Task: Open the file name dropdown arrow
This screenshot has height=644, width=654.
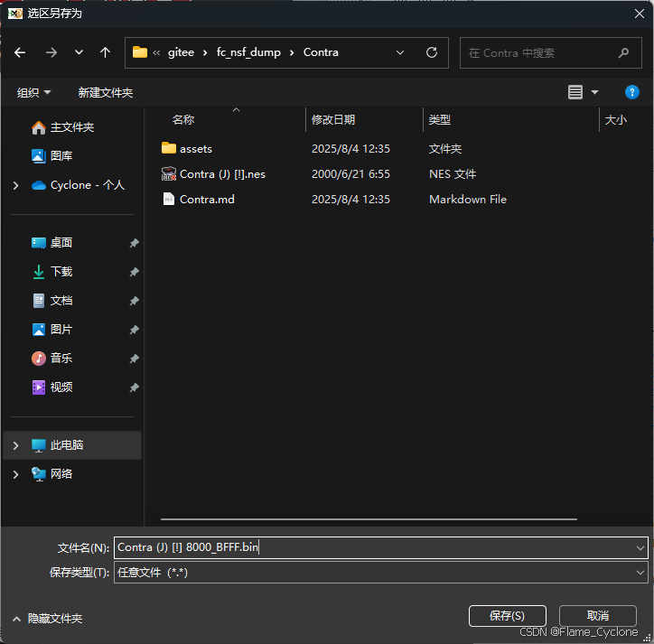Action: tap(640, 547)
